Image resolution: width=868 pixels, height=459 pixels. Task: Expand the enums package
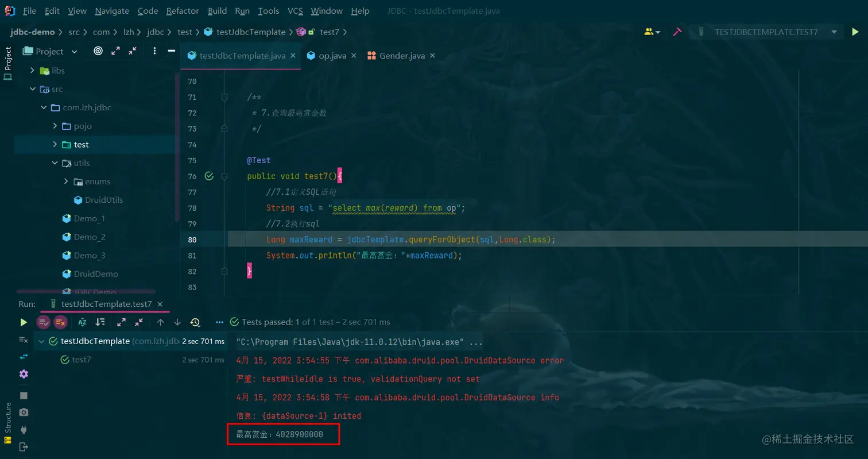pyautogui.click(x=67, y=181)
